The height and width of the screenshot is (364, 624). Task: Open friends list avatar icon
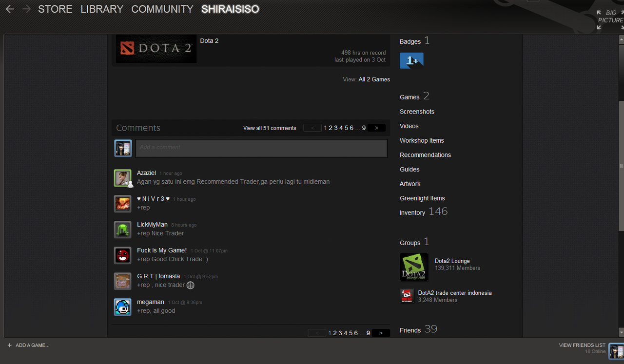pyautogui.click(x=616, y=351)
